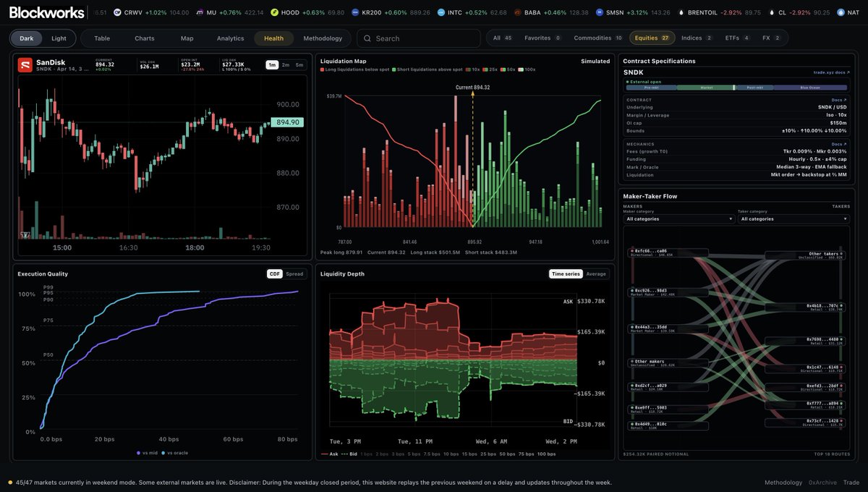The height and width of the screenshot is (492, 868).
Task: Open 0xArchive link in footer
Action: click(822, 483)
